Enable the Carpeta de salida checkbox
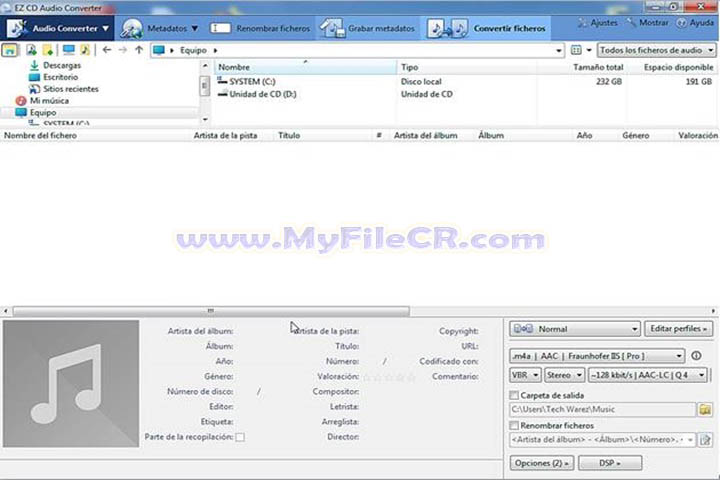 [514, 395]
